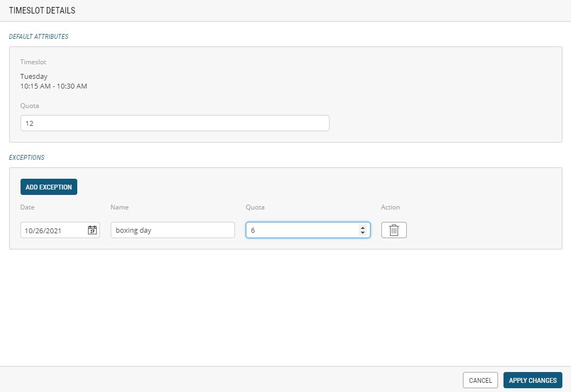Increase exception quota with up arrow
571x392 pixels.
[x=362, y=227]
